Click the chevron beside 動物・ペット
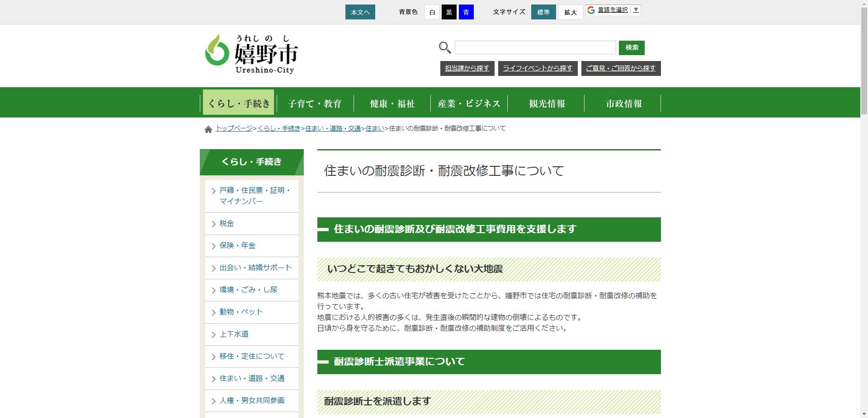This screenshot has height=418, width=868. pyautogui.click(x=213, y=312)
